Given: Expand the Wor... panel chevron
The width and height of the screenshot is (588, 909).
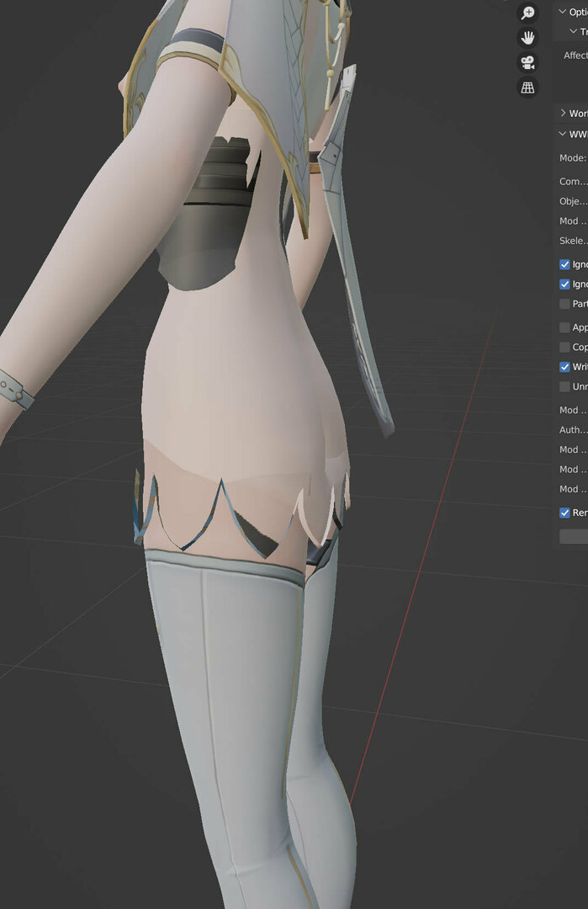Looking at the screenshot, I should pyautogui.click(x=563, y=113).
